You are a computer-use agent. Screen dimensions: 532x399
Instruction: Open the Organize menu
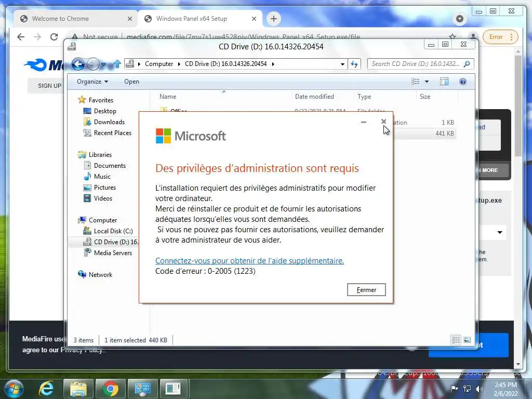tap(92, 82)
